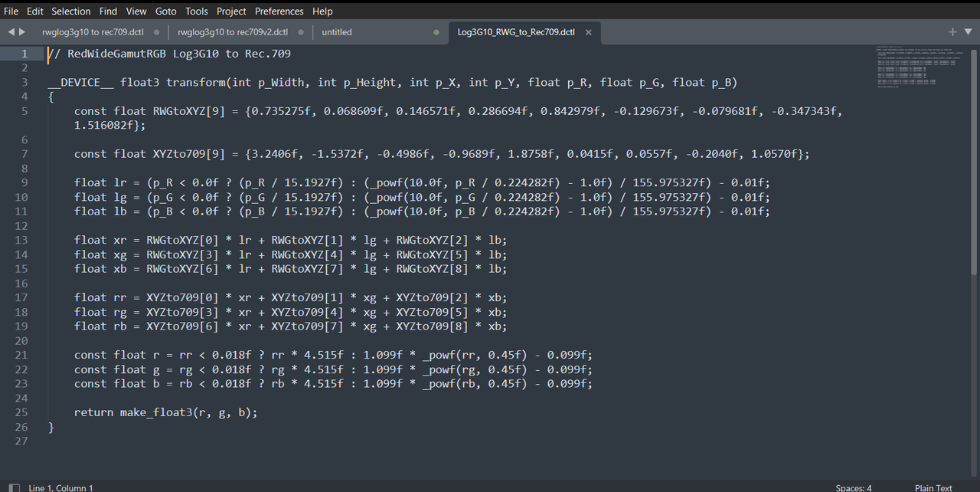Click unsaved dot on rwglog3g10 to rec709.dctl tab
The height and width of the screenshot is (492, 980).
[157, 32]
